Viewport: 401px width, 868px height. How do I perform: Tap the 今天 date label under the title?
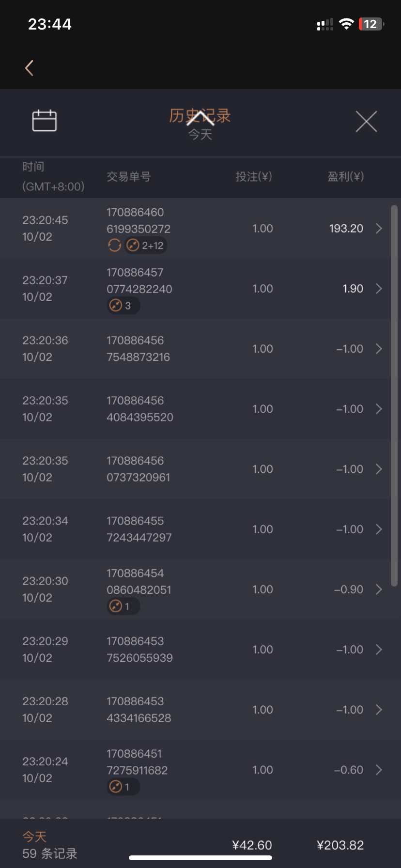200,135
